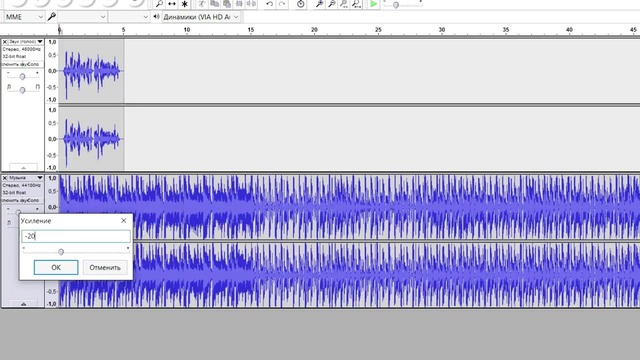
Task: Close the voice track with X
Action: [x=5, y=42]
